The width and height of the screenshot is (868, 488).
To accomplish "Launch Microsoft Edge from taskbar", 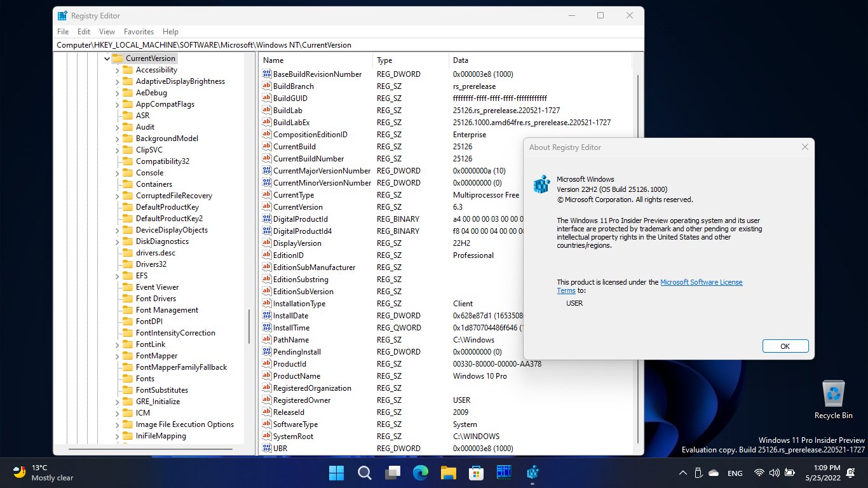I will pyautogui.click(x=420, y=473).
